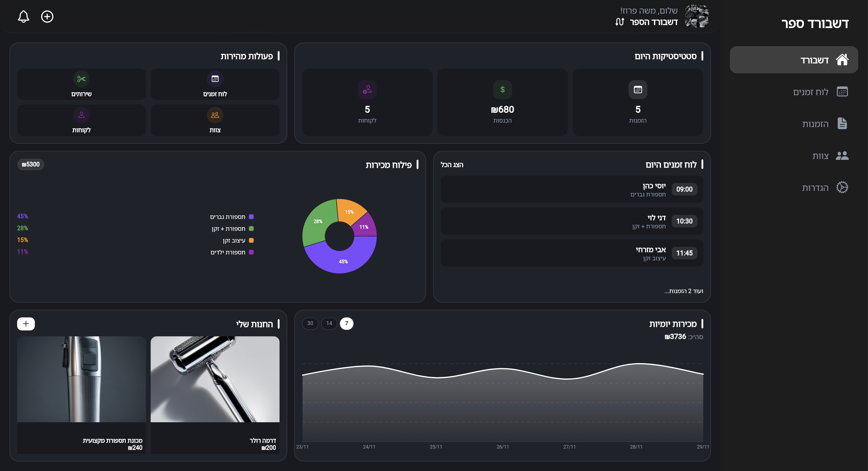The width and height of the screenshot is (868, 471).
Task: Open the derma roller product thumbnail
Action: tap(215, 379)
